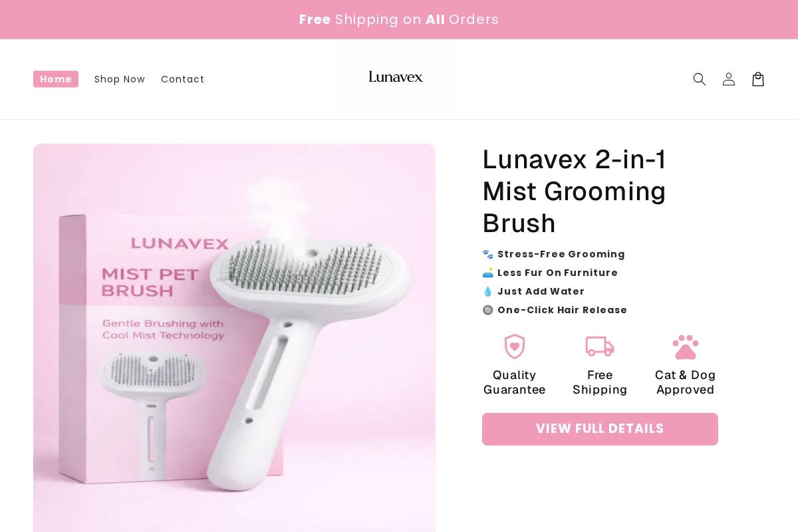
Task: Open the Contact page from the navigation
Action: coord(183,79)
